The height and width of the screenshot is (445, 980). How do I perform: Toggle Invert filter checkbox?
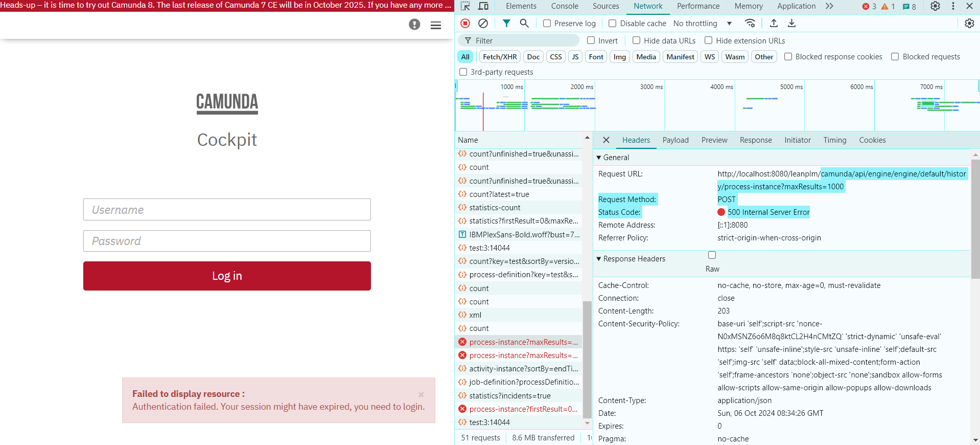pyautogui.click(x=591, y=40)
